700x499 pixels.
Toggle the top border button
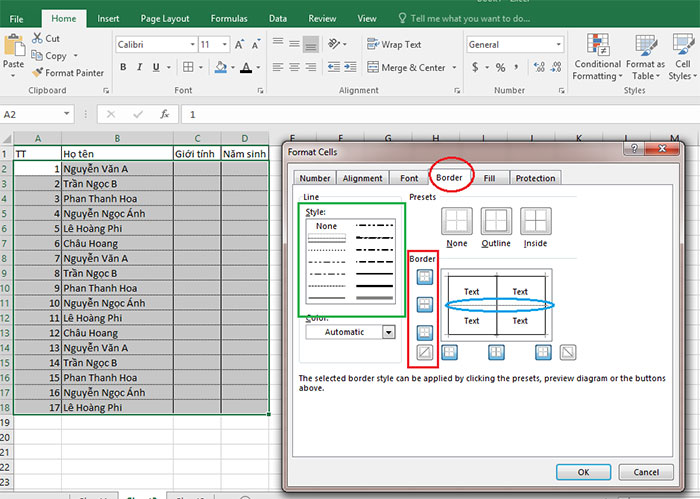pos(427,275)
